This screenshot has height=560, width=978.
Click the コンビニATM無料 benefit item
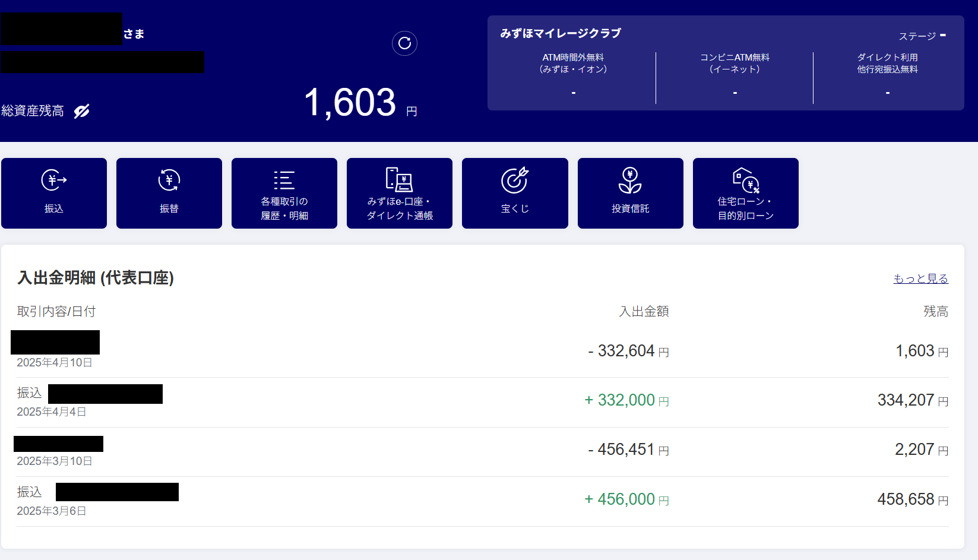(735, 64)
